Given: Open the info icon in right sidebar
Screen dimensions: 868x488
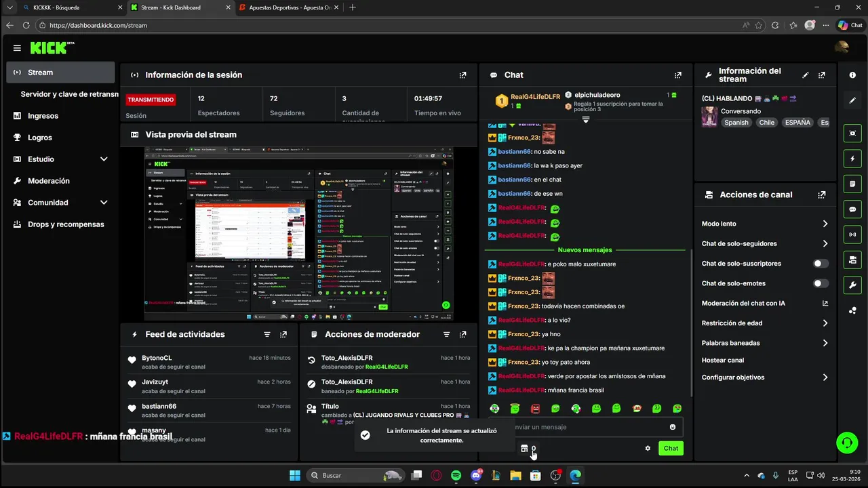Looking at the screenshot, I should pyautogui.click(x=852, y=75).
